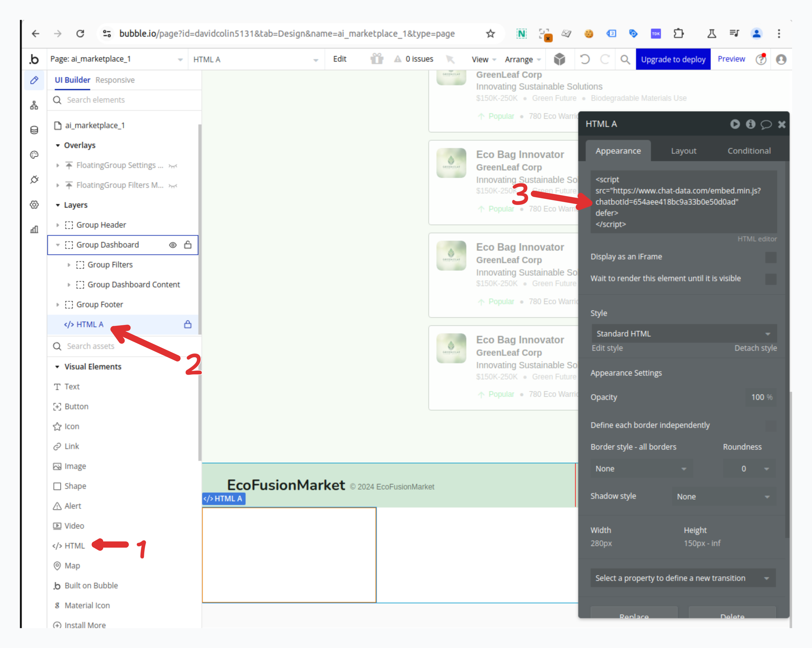Open the new transition property dropdown
This screenshot has height=648, width=812.
pyautogui.click(x=683, y=578)
